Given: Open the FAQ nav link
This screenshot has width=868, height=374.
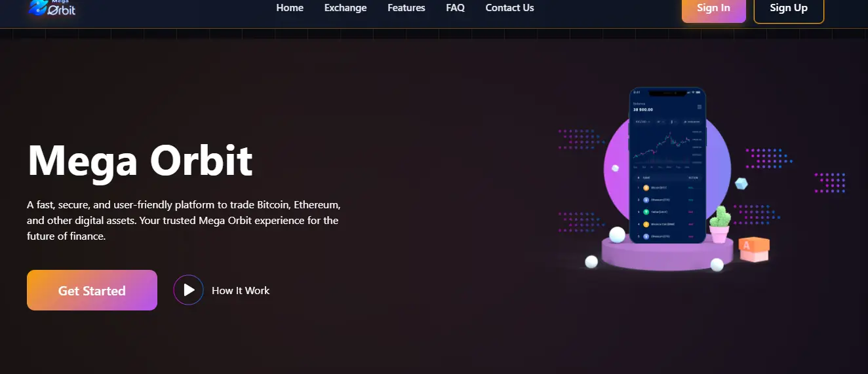Looking at the screenshot, I should tap(455, 8).
